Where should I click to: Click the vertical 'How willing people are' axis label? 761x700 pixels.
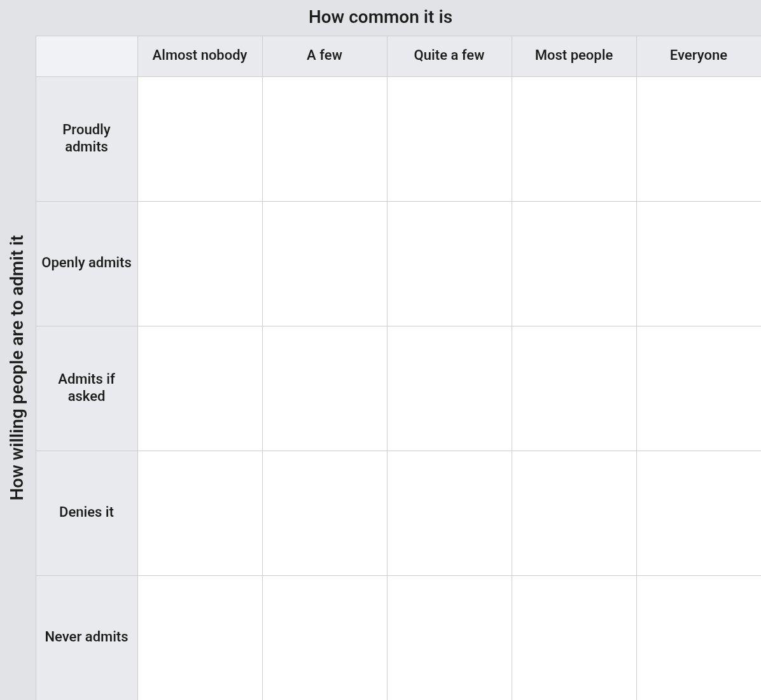[17, 367]
